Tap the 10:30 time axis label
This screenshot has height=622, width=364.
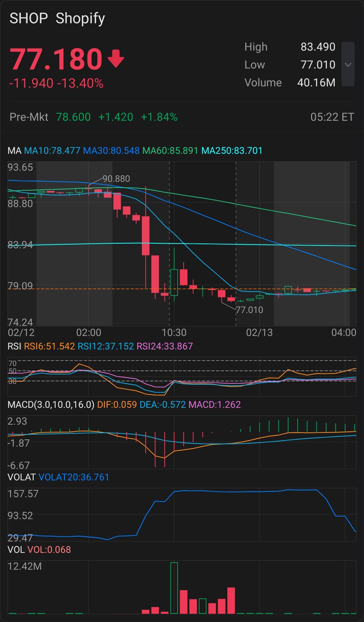point(174,333)
